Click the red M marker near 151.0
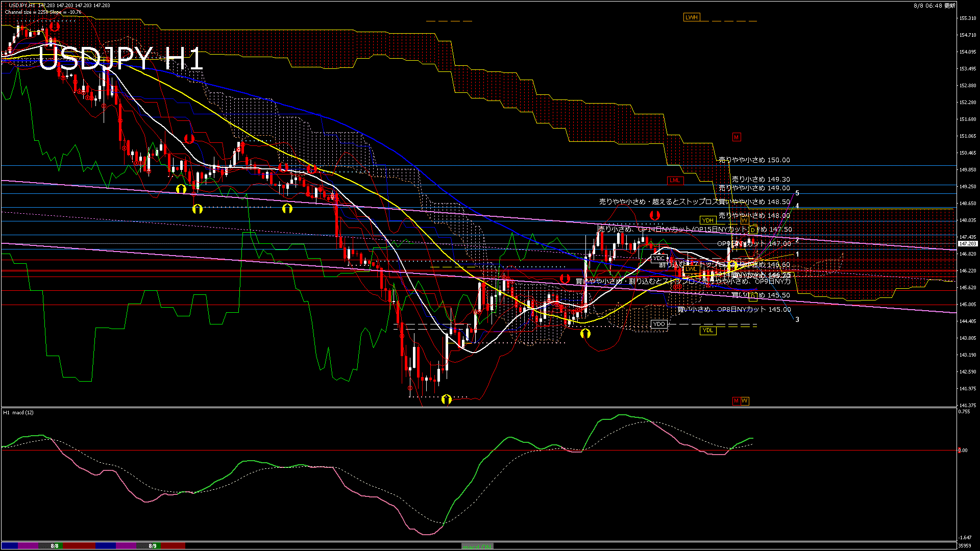This screenshot has width=980, height=551. 736,137
